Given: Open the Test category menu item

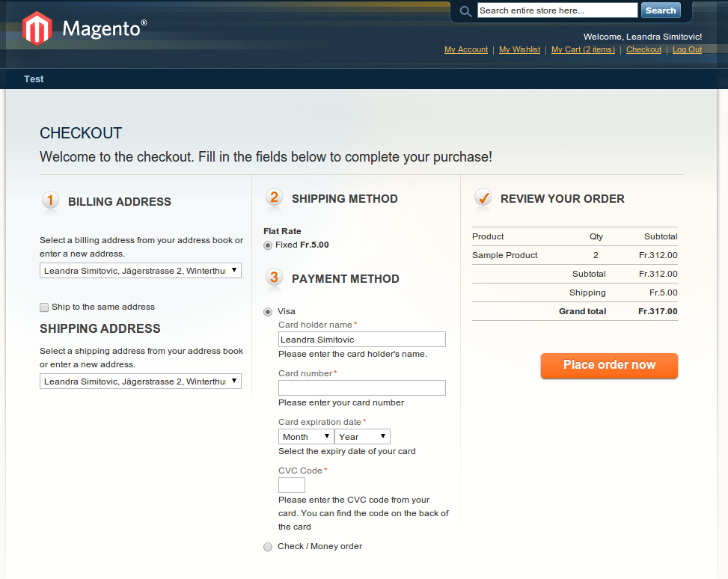Looking at the screenshot, I should [x=34, y=79].
